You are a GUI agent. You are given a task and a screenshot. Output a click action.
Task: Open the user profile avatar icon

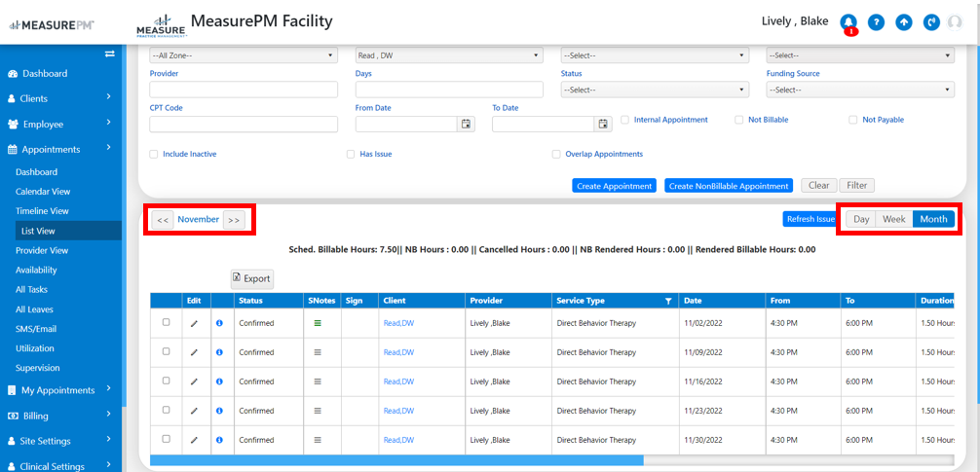pos(955,22)
